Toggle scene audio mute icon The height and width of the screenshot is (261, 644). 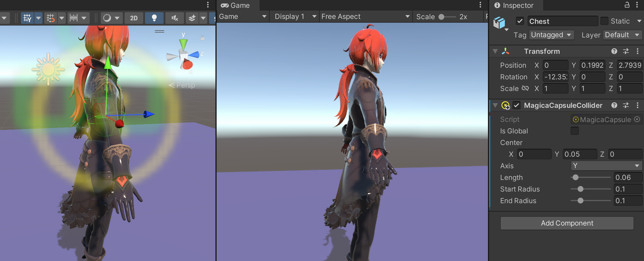175,18
